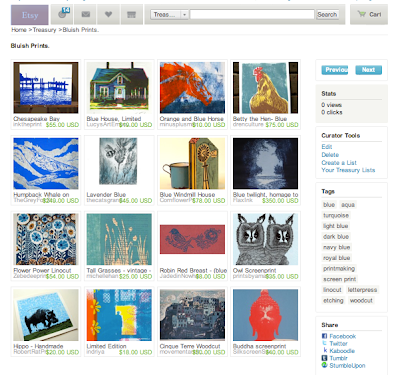
Task: Click the Kaboodle share icon
Action: tap(325, 351)
